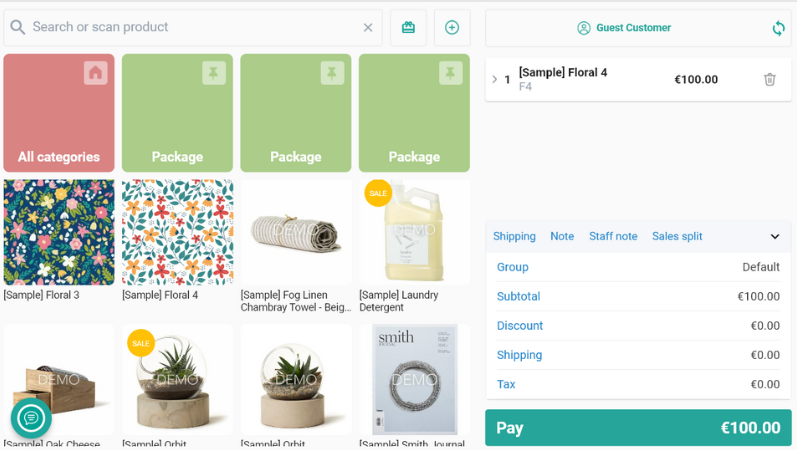Open the Staff note tab
This screenshot has width=797, height=450.
coord(613,236)
